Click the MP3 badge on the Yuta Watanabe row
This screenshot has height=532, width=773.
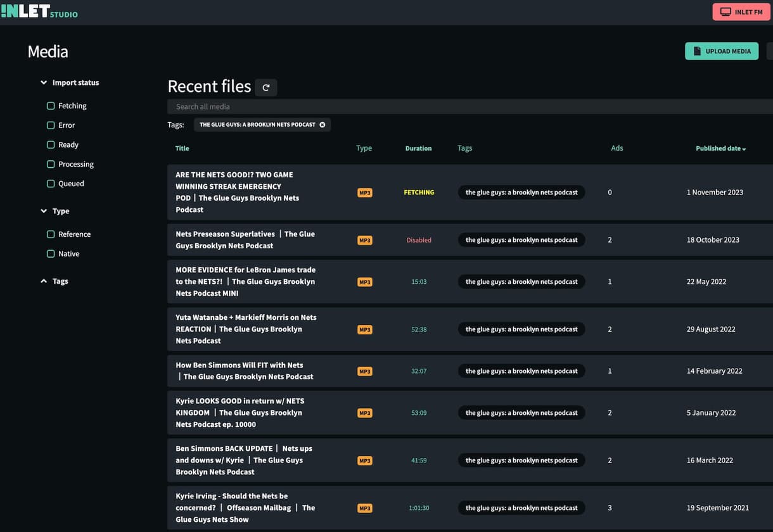[364, 329]
